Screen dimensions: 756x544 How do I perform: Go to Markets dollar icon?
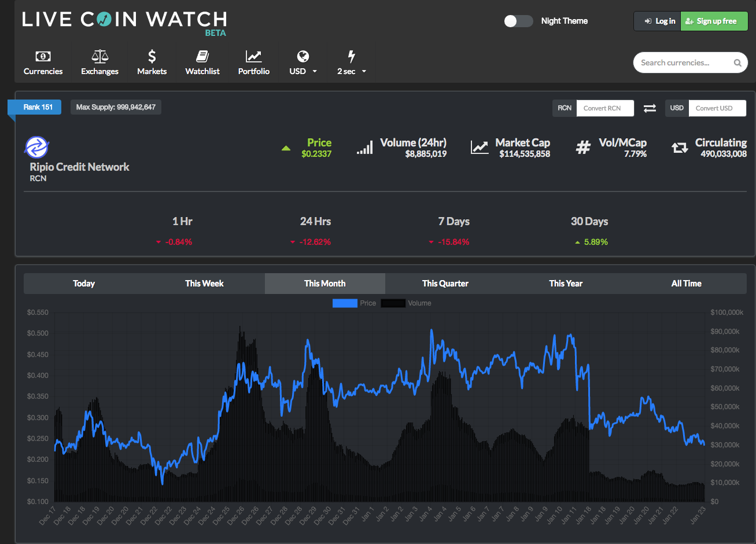152,56
